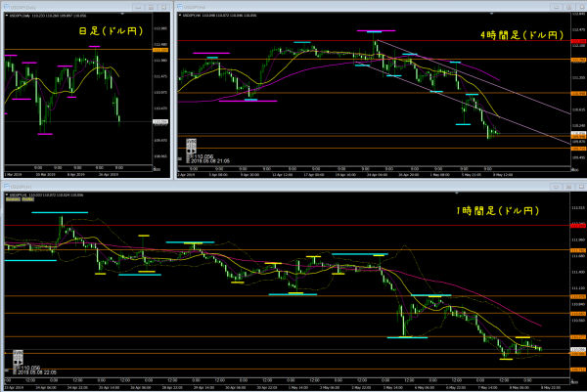Select the 1時間足(ドル円) label on H1 chart
The width and height of the screenshot is (587, 392).
pos(498,211)
